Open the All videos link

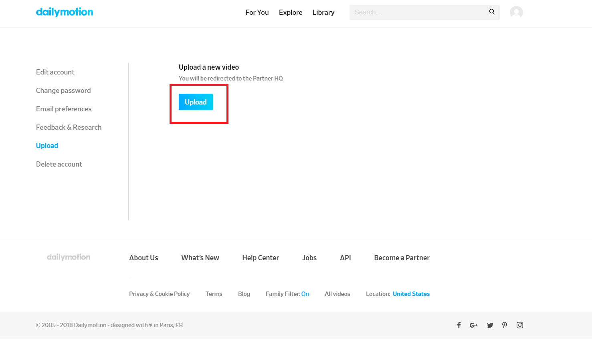click(x=337, y=294)
